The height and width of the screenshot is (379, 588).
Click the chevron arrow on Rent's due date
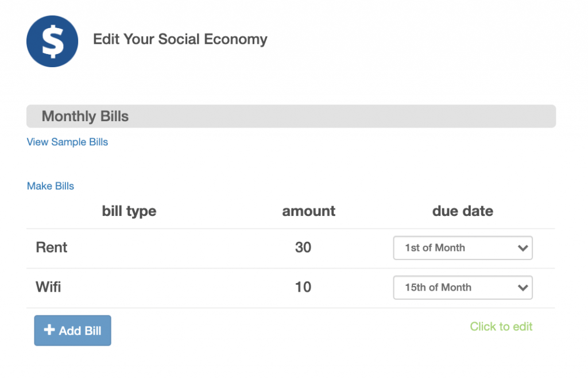523,249
